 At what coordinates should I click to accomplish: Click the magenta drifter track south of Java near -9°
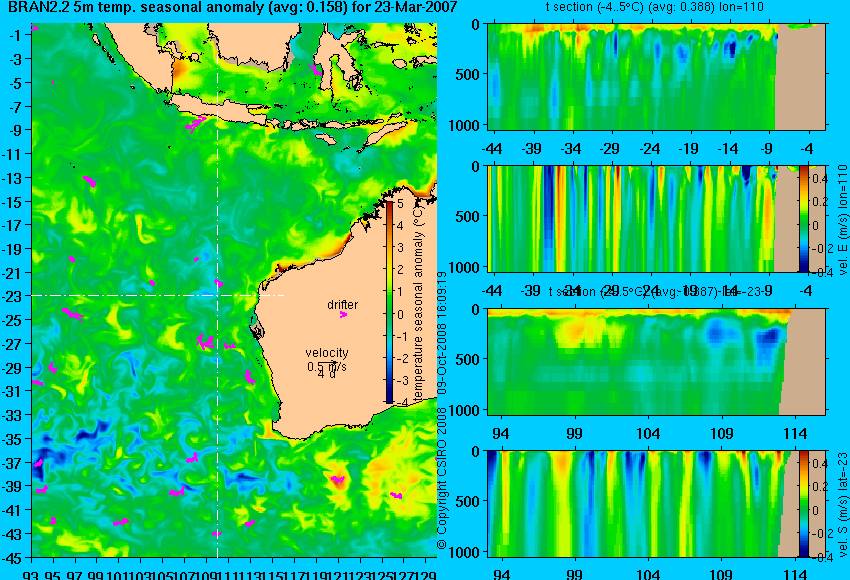click(x=196, y=123)
